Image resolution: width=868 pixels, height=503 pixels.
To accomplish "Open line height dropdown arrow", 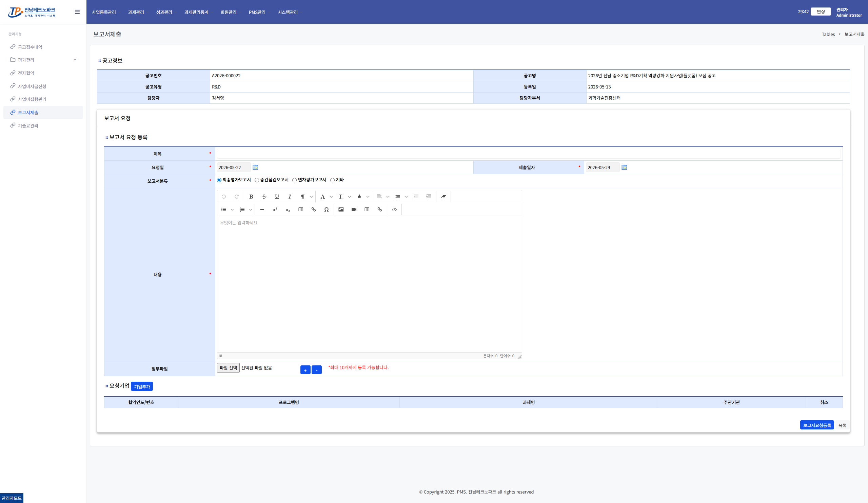I will pyautogui.click(x=406, y=197).
